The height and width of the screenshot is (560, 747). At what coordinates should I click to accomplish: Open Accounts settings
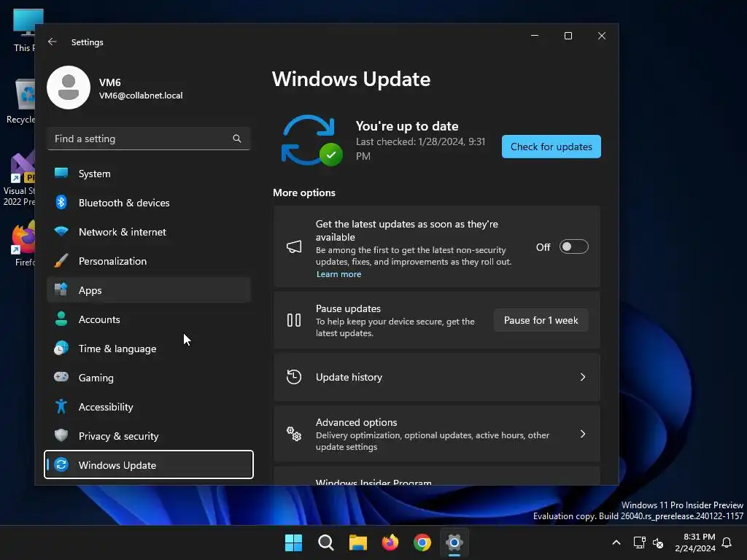coord(149,319)
